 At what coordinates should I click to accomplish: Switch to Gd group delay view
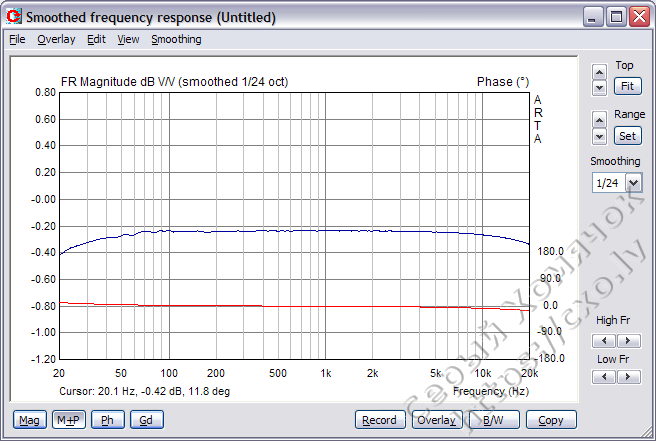(146, 420)
